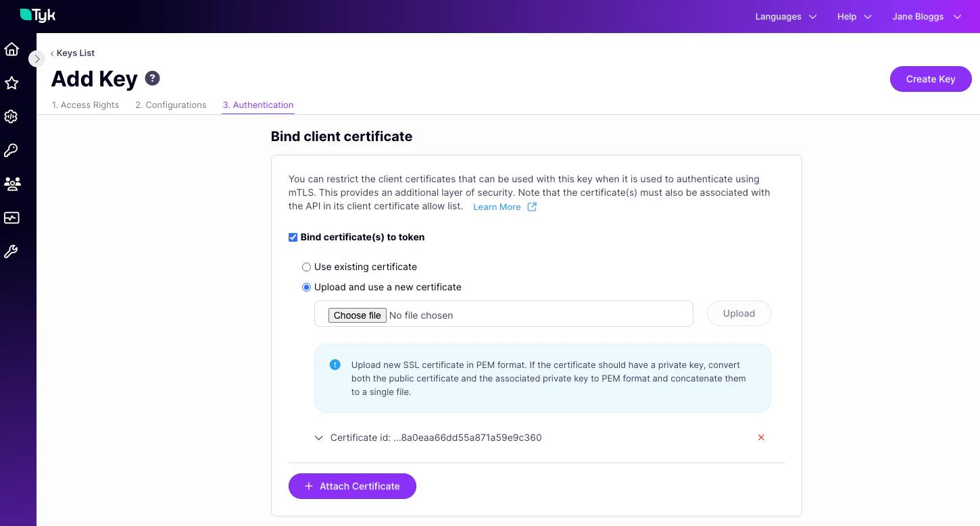Select the starred favorites sidebar icon
Viewport: 980px width, 526px height.
point(11,82)
